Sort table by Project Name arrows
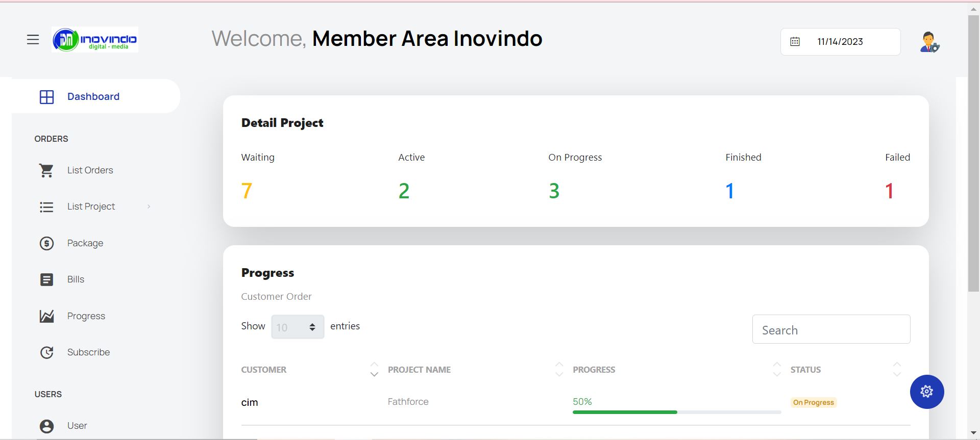980x440 pixels. coord(559,370)
